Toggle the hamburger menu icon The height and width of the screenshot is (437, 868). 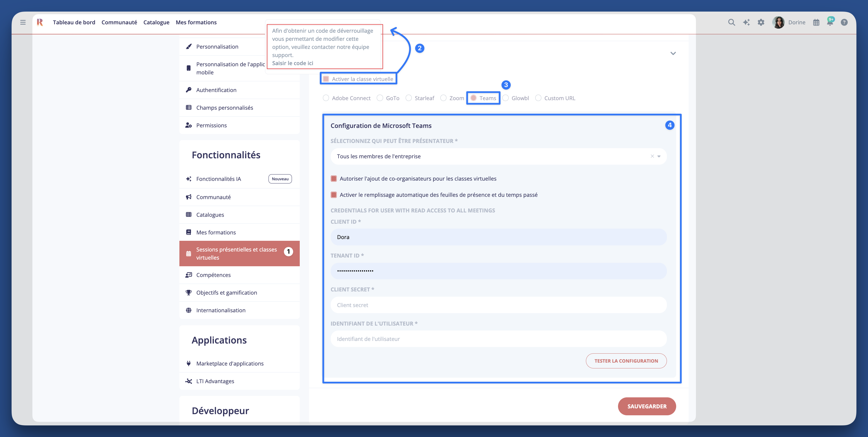(x=23, y=22)
